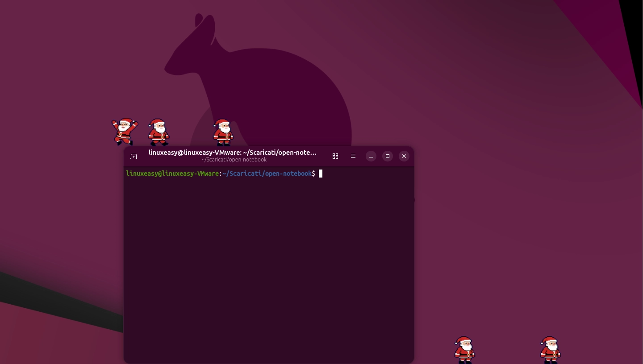
Task: Click the waving Santa pet on the far left
Action: 124,132
